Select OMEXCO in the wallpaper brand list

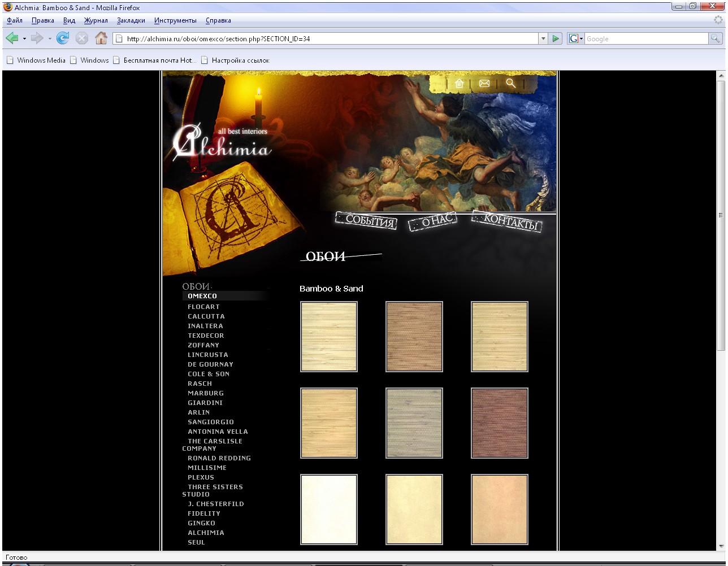coord(202,296)
